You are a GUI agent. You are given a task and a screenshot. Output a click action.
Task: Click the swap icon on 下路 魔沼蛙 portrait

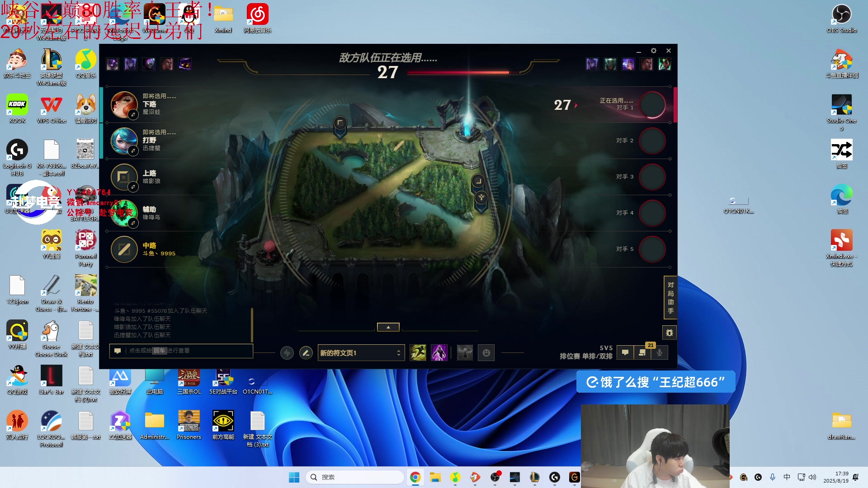coord(133,114)
